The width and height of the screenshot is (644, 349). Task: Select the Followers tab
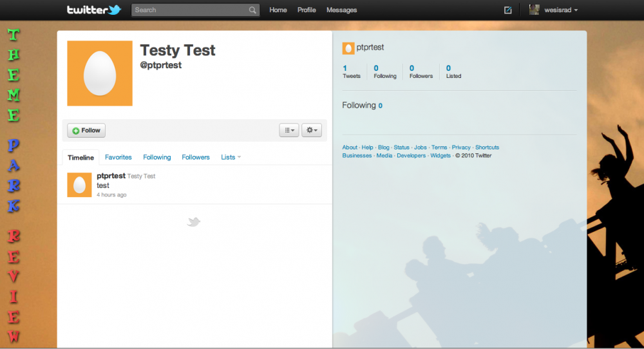pyautogui.click(x=196, y=157)
